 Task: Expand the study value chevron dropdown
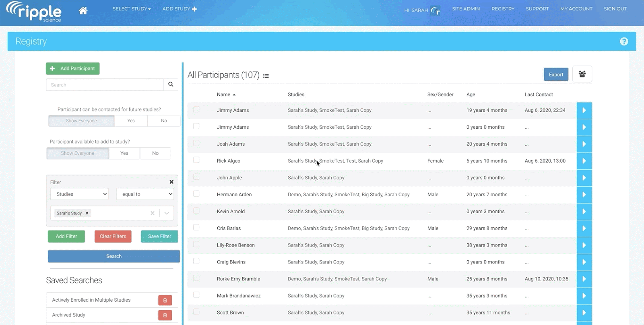click(167, 213)
